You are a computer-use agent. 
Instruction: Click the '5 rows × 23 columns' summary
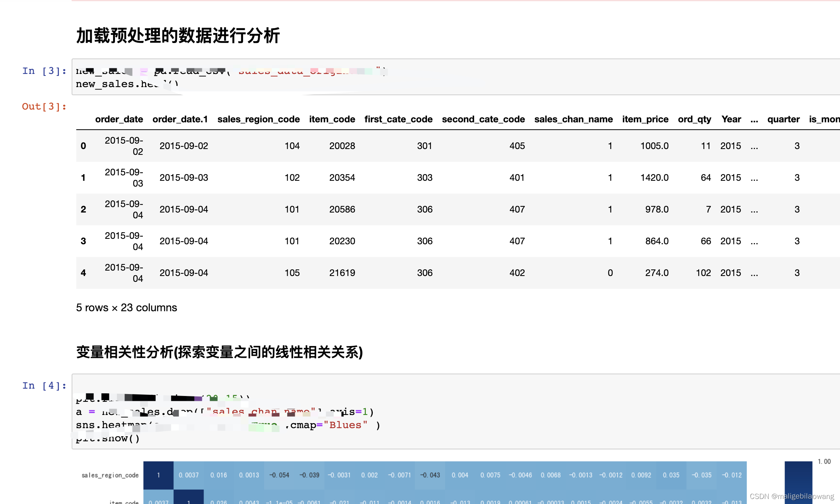click(127, 308)
